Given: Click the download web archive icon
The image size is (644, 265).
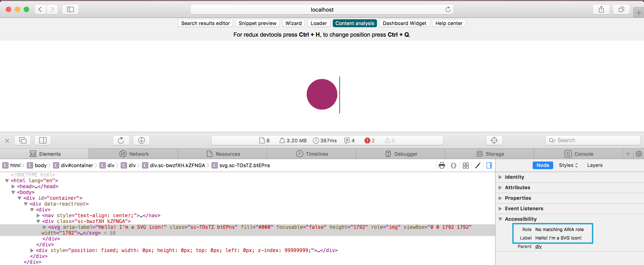Looking at the screenshot, I should 141,140.
